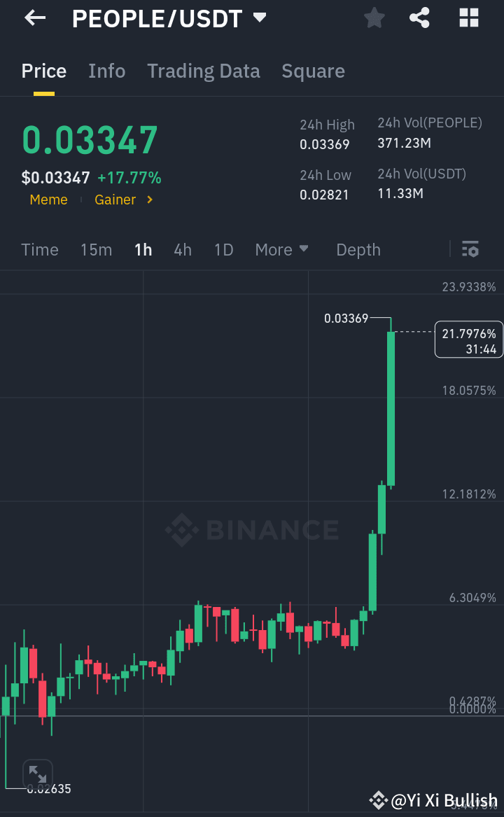Expand the chart to fullscreen
This screenshot has height=817, width=504.
38,774
